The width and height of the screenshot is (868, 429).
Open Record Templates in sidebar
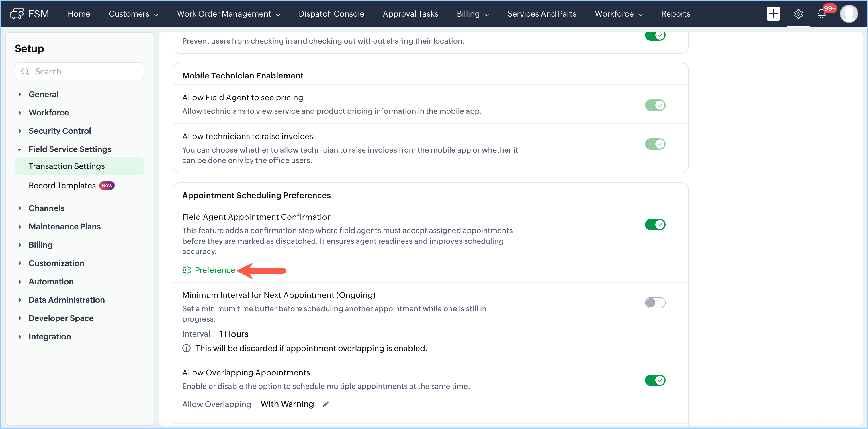pos(62,186)
